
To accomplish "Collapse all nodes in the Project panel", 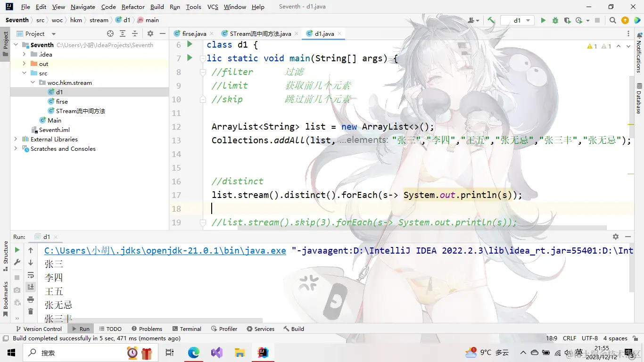I will pyautogui.click(x=135, y=33).
